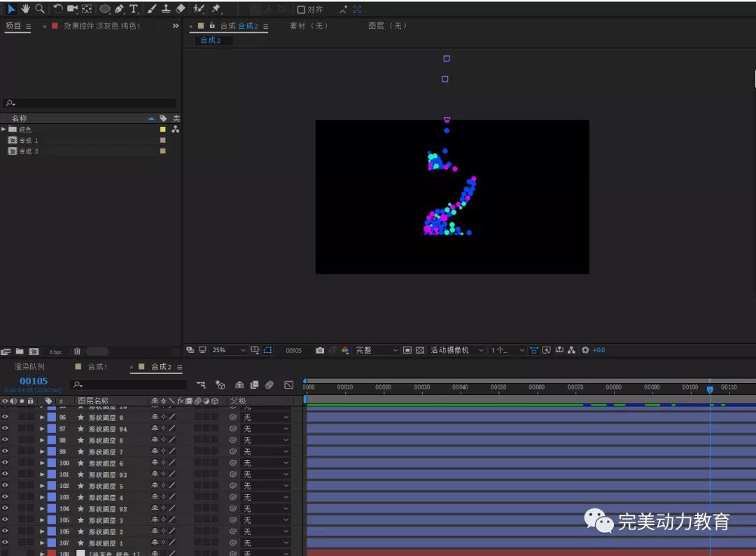This screenshot has width=756, height=556.
Task: Select the Hand tool in the toolbar
Action: [x=25, y=9]
